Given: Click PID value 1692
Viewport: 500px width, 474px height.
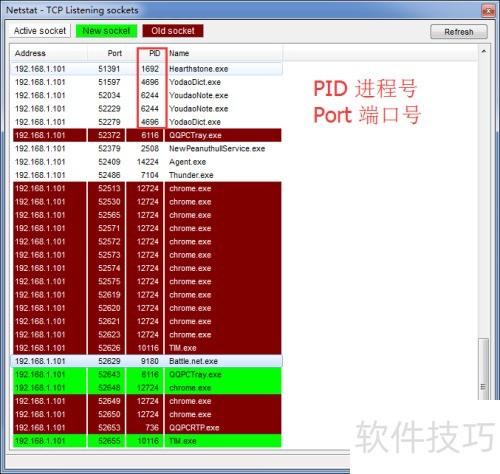Looking at the screenshot, I should coord(150,69).
